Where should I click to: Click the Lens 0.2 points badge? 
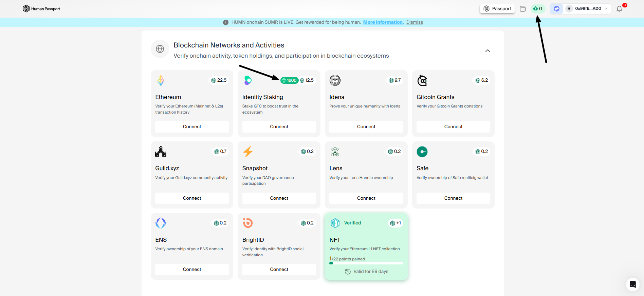pyautogui.click(x=394, y=152)
